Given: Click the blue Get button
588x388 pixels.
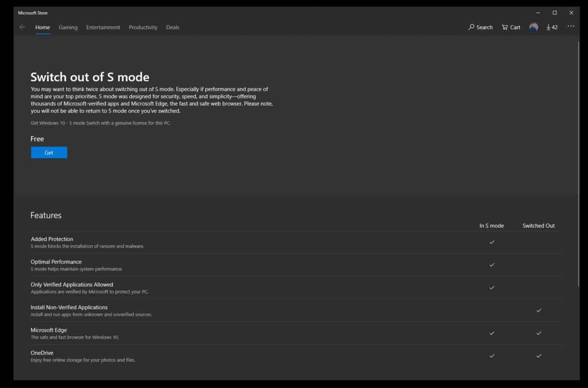Looking at the screenshot, I should point(49,153).
